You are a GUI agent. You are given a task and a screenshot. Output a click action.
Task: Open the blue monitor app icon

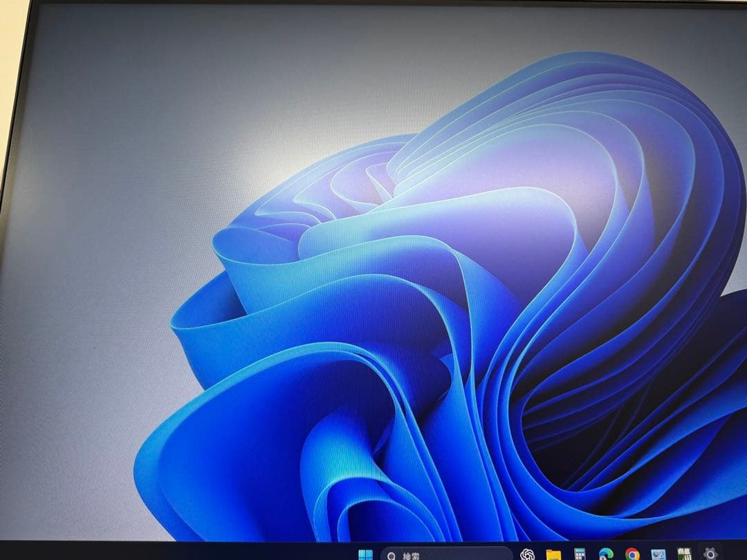[658, 554]
